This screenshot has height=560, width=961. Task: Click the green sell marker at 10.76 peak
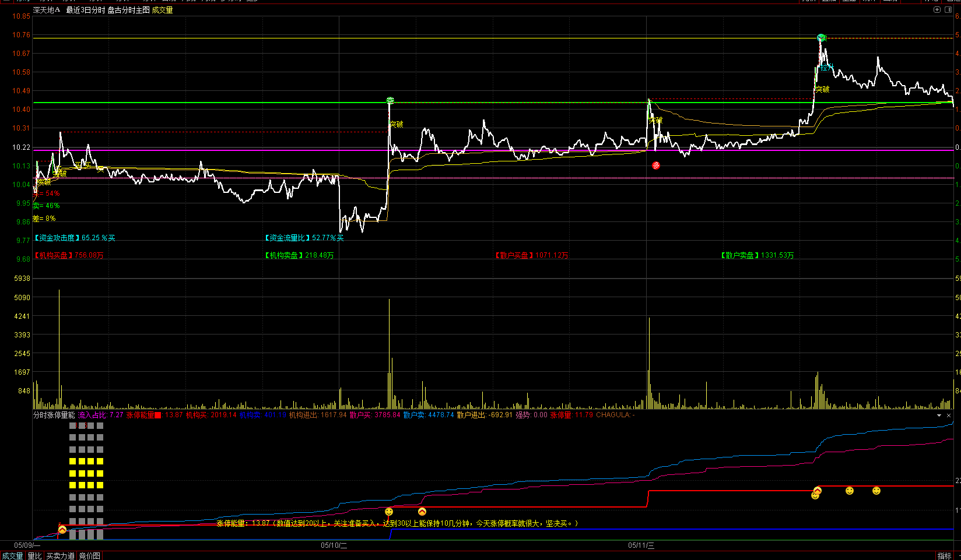pos(821,37)
